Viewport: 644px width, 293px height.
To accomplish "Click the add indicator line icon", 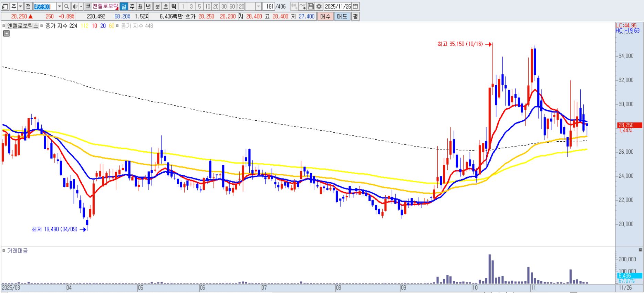I will 302,7.
